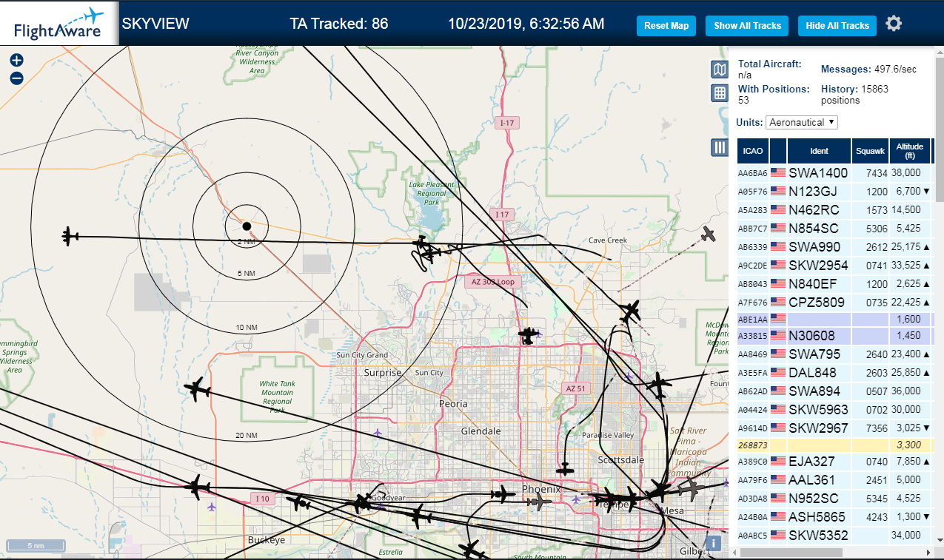Click the receiver site dot in range rings

click(247, 226)
